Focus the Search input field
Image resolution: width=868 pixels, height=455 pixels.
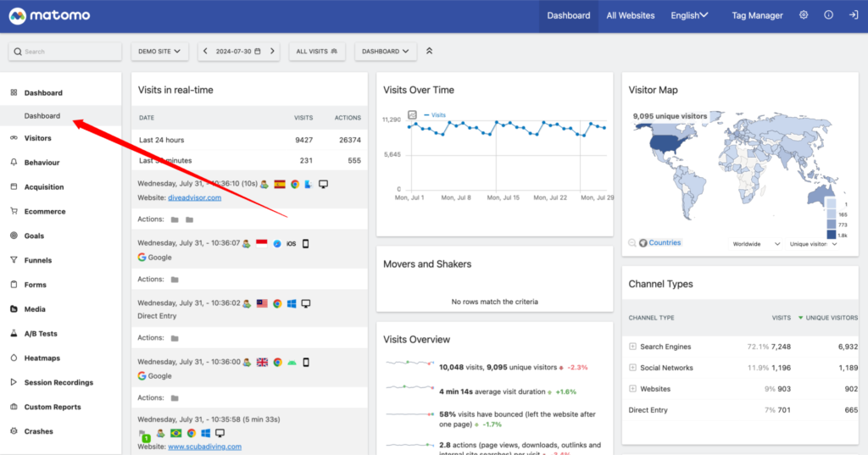point(64,52)
